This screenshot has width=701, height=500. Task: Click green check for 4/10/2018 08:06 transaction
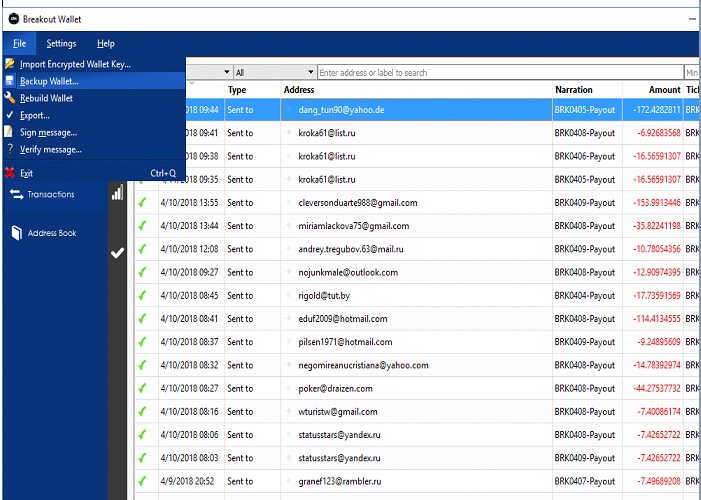click(x=142, y=435)
